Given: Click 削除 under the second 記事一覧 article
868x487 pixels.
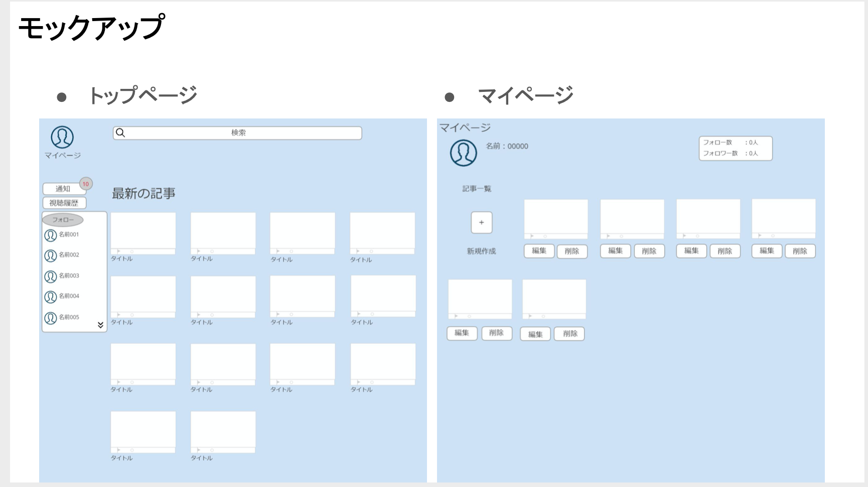Looking at the screenshot, I should coord(649,251).
